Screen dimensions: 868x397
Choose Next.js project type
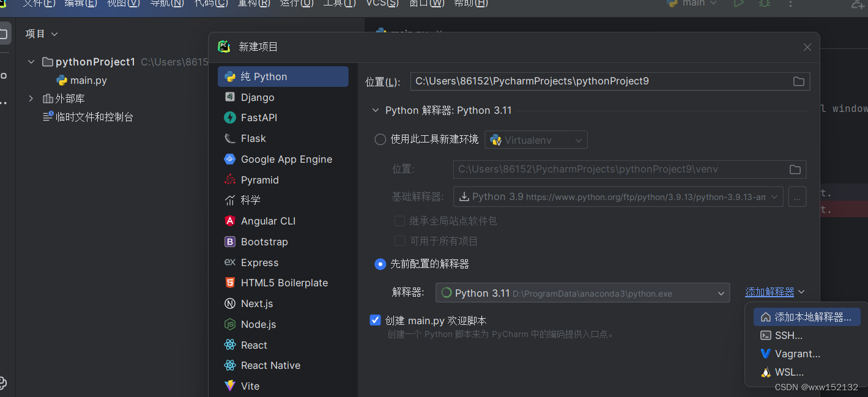click(x=283, y=303)
